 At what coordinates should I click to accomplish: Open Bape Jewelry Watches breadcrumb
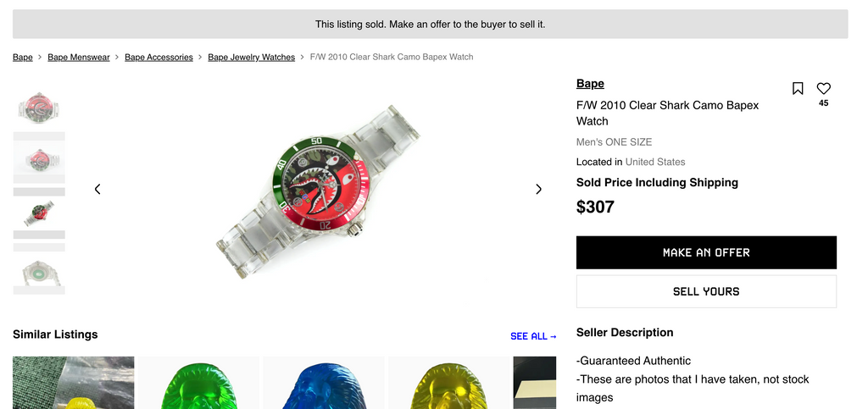coord(251,57)
